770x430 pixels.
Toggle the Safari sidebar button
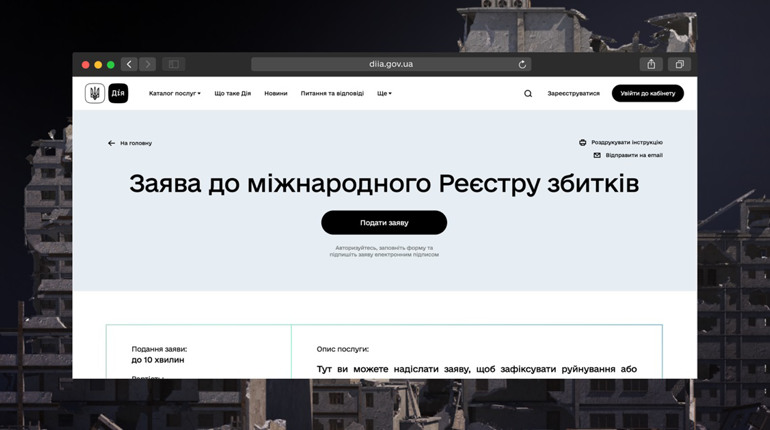tap(174, 64)
